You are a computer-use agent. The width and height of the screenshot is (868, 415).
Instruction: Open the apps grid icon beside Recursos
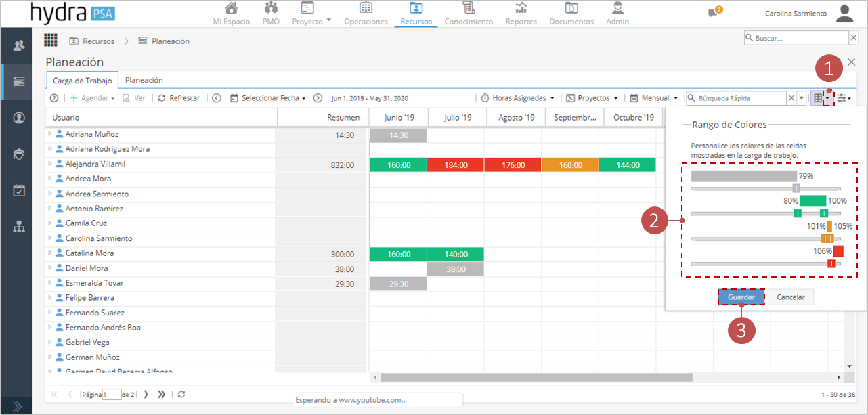point(51,40)
